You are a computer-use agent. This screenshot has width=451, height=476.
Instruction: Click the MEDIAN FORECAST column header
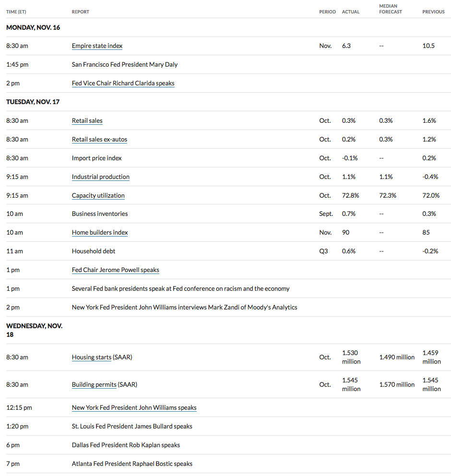pyautogui.click(x=390, y=9)
